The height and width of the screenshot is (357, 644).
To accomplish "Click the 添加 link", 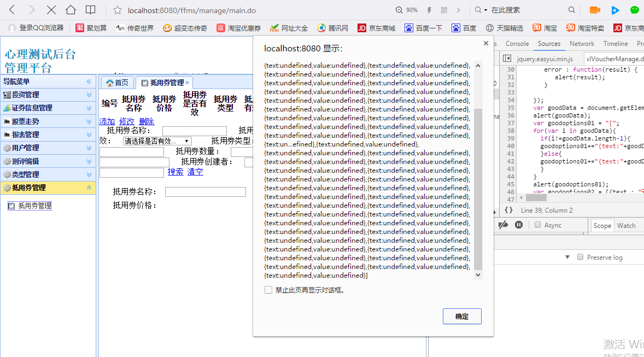I will click(107, 121).
